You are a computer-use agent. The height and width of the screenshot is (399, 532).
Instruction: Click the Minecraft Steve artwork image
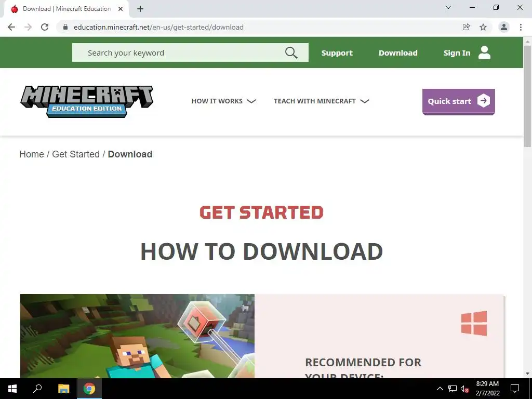click(x=137, y=336)
